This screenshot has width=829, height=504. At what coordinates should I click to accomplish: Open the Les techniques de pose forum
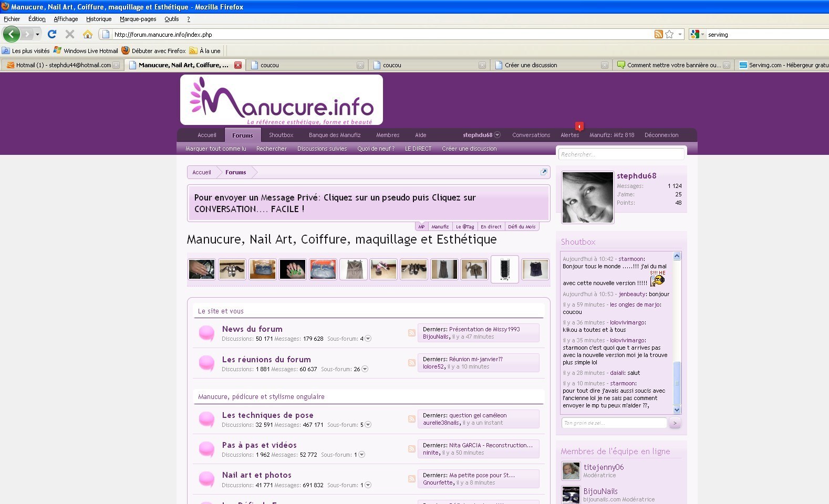click(x=267, y=415)
